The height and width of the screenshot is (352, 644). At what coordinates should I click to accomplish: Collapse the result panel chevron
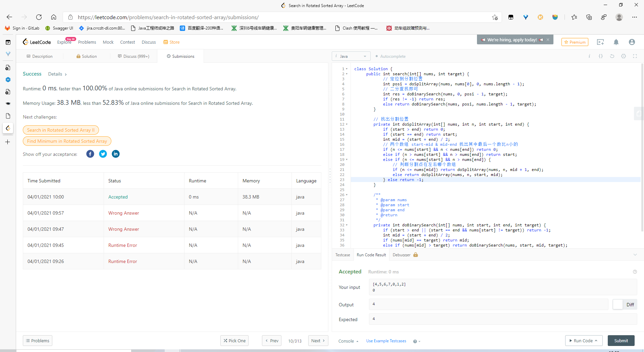(x=635, y=255)
